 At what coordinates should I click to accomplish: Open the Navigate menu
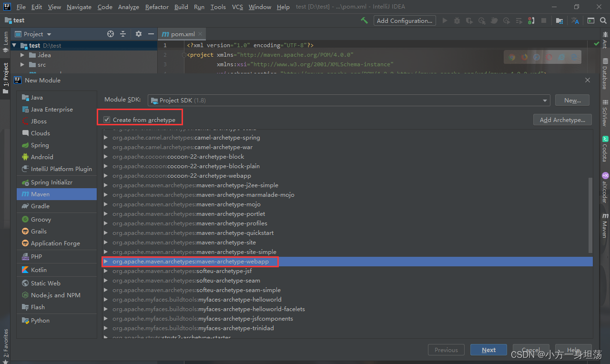[79, 7]
